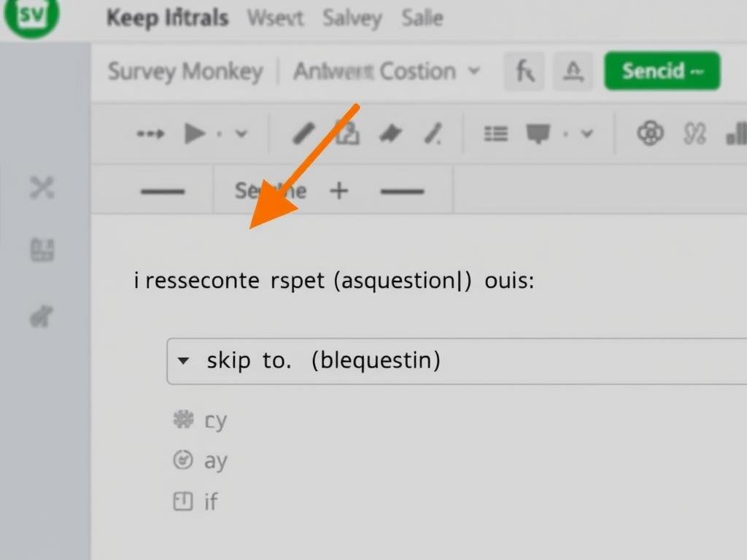Click the bar chart icon at the toolbar's right end
This screenshot has width=747, height=560.
pos(738,133)
